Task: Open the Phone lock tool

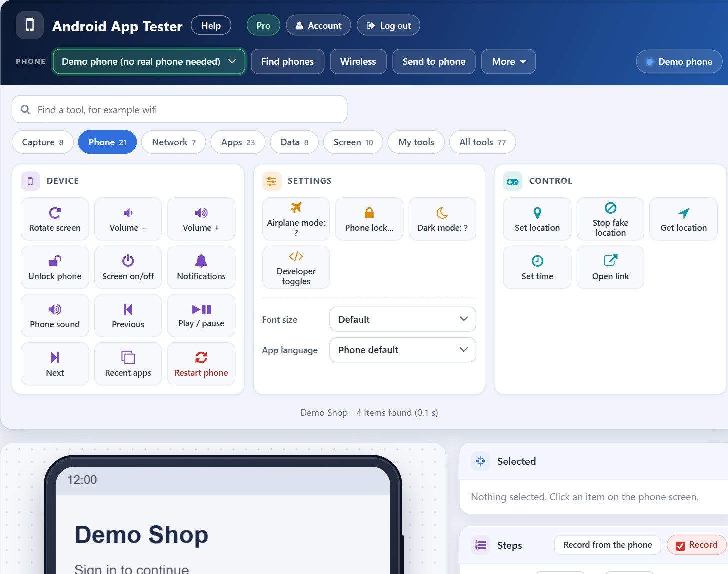Action: click(x=369, y=219)
